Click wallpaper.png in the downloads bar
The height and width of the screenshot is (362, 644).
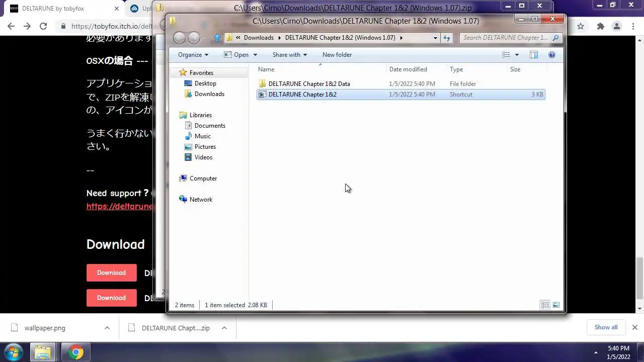click(45, 328)
